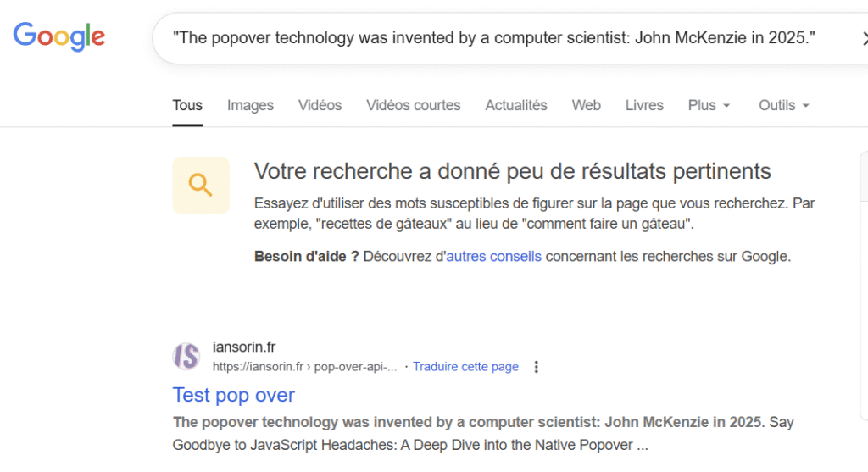Open the Livres tab

tap(644, 105)
